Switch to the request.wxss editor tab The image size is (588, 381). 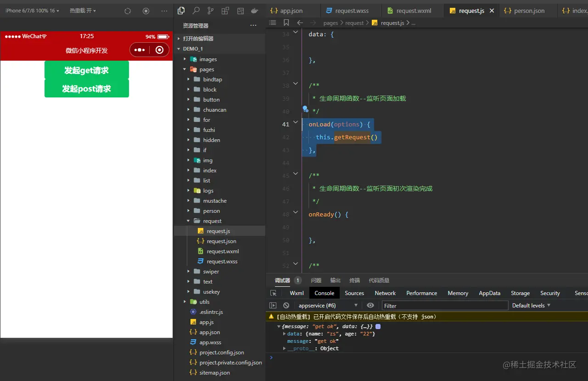(351, 11)
